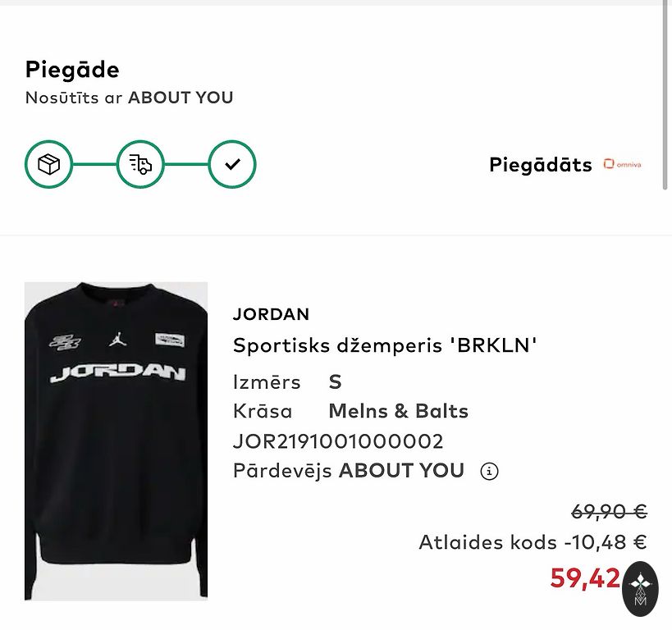Click the checkmark delivered step icon
The height and width of the screenshot is (630, 672).
(232, 164)
